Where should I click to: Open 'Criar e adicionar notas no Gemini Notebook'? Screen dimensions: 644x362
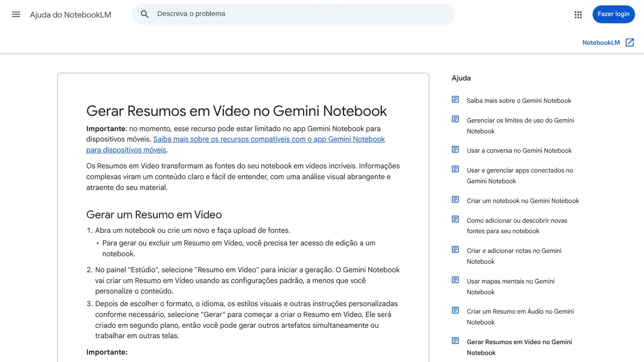pos(514,256)
